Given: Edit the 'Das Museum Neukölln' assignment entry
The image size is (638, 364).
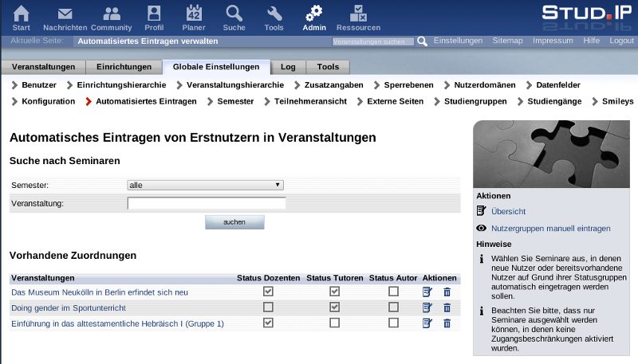Looking at the screenshot, I should (427, 292).
